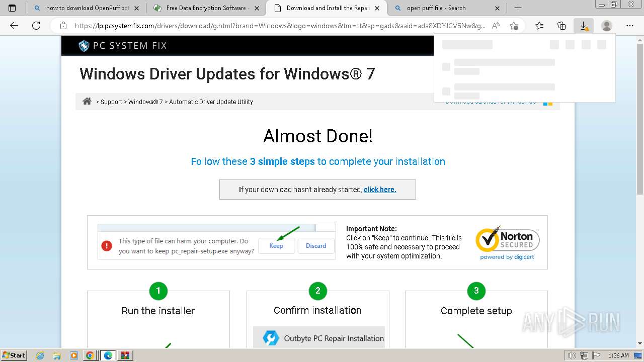The width and height of the screenshot is (644, 362).
Task: Close the 'open puff file - Search' tab
Action: pos(498,8)
